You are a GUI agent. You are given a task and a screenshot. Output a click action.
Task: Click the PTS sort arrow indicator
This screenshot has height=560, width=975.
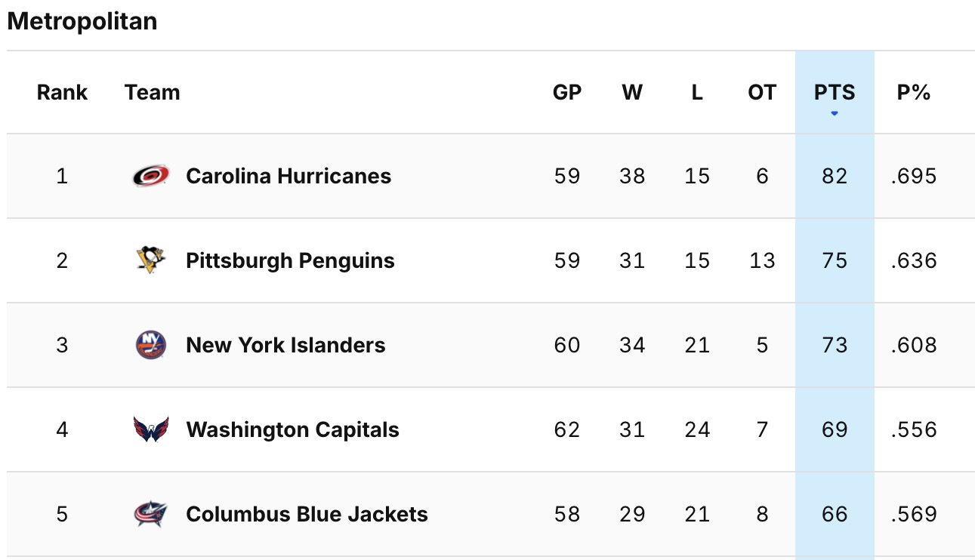pos(835,114)
